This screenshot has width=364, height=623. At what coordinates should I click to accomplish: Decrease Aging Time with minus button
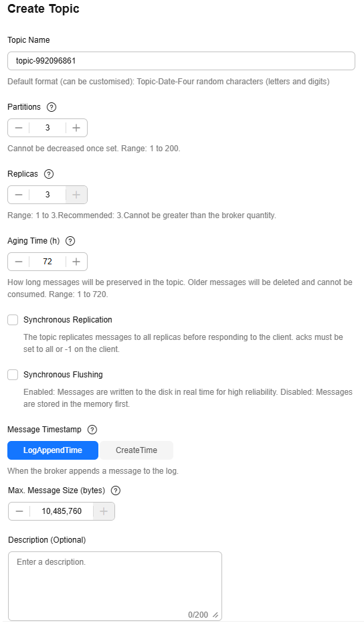pos(19,262)
